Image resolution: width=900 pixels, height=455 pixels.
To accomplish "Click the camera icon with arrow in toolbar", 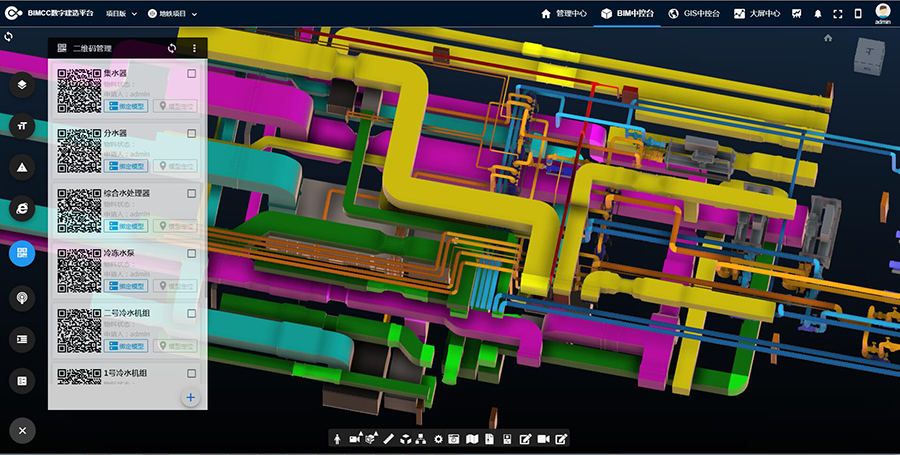I will pyautogui.click(x=356, y=438).
